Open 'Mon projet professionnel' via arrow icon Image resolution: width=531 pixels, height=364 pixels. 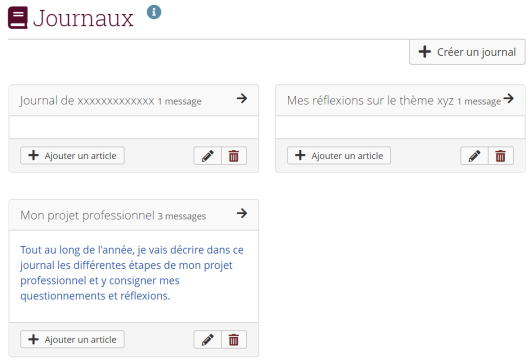[242, 213]
